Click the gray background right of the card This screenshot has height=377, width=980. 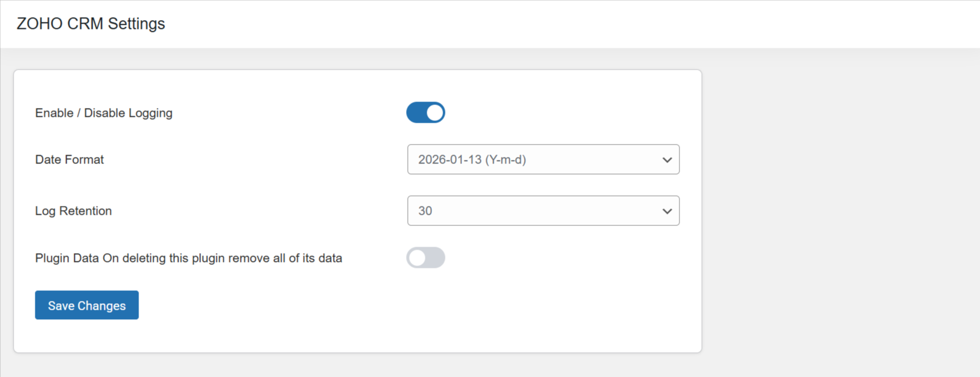[837, 206]
